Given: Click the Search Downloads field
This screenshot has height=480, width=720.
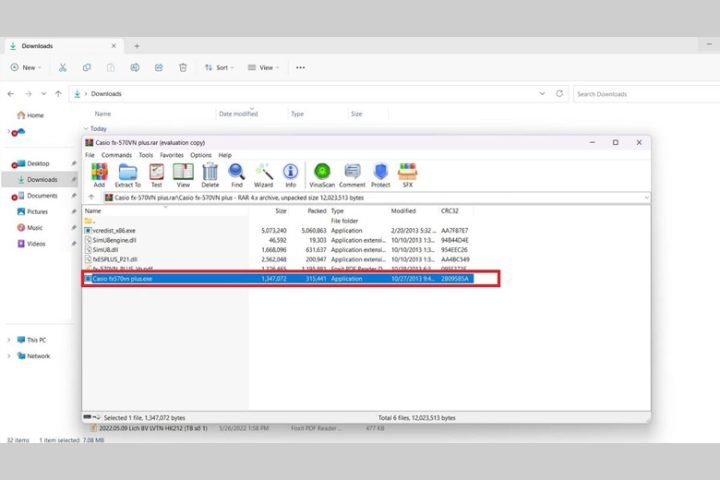Looking at the screenshot, I should pos(640,94).
